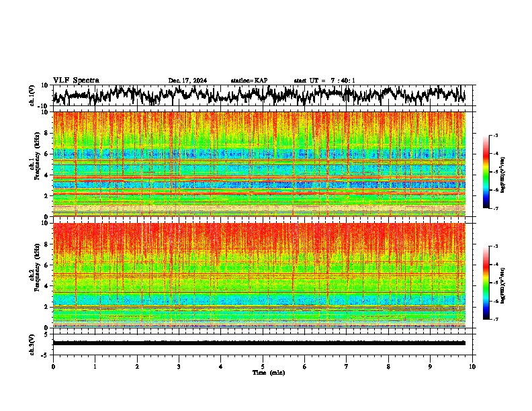Click the "Time (min)" axis label
The image size is (532, 411).
[269, 373]
